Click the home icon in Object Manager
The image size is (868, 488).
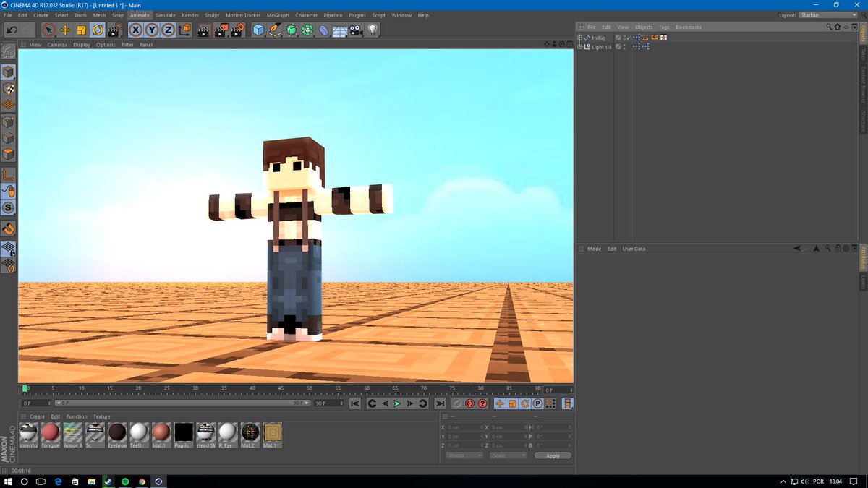tap(837, 27)
